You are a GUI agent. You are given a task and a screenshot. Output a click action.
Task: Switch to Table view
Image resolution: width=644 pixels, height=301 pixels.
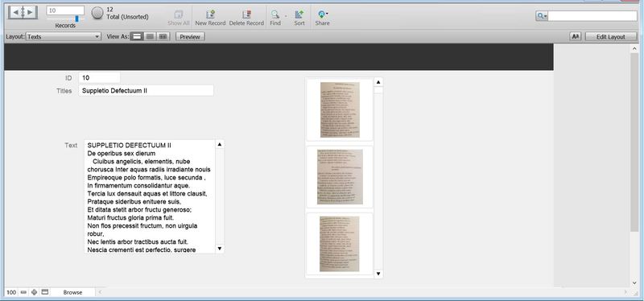[163, 36]
